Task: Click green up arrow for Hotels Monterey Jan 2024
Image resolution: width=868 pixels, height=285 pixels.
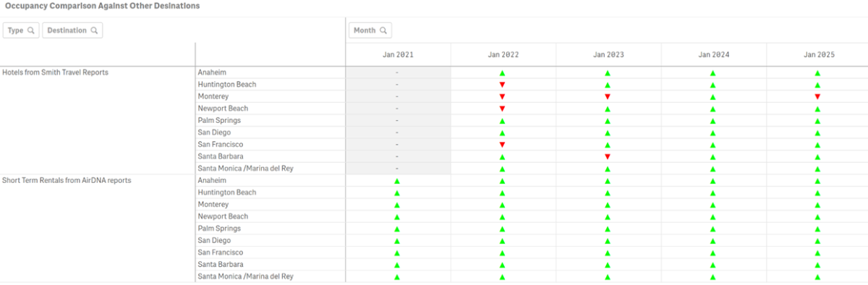Action: coord(712,97)
